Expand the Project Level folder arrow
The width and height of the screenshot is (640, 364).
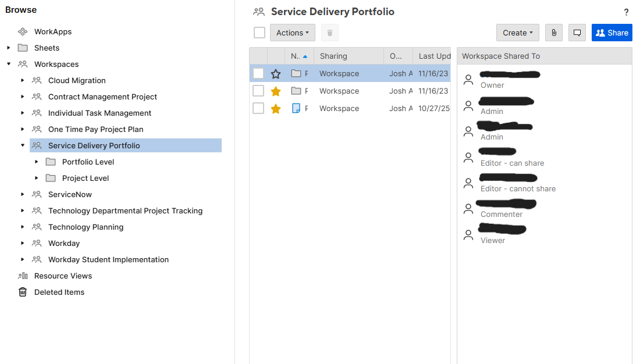(36, 178)
